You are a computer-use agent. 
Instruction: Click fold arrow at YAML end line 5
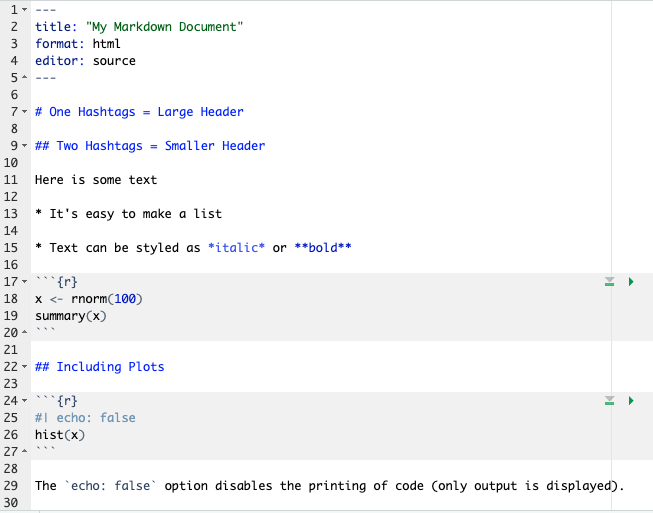pyautogui.click(x=25, y=78)
